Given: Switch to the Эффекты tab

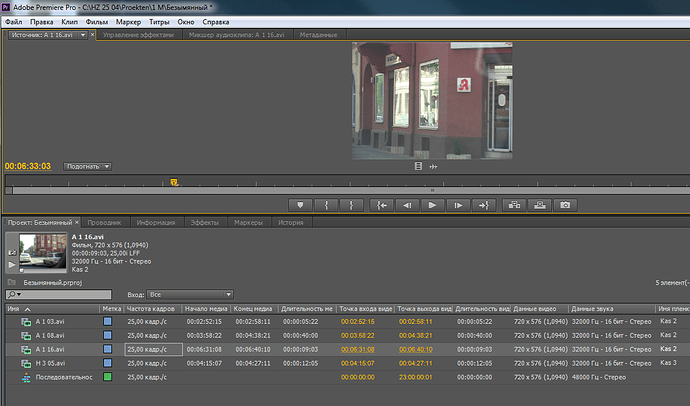Looking at the screenshot, I should (x=204, y=223).
